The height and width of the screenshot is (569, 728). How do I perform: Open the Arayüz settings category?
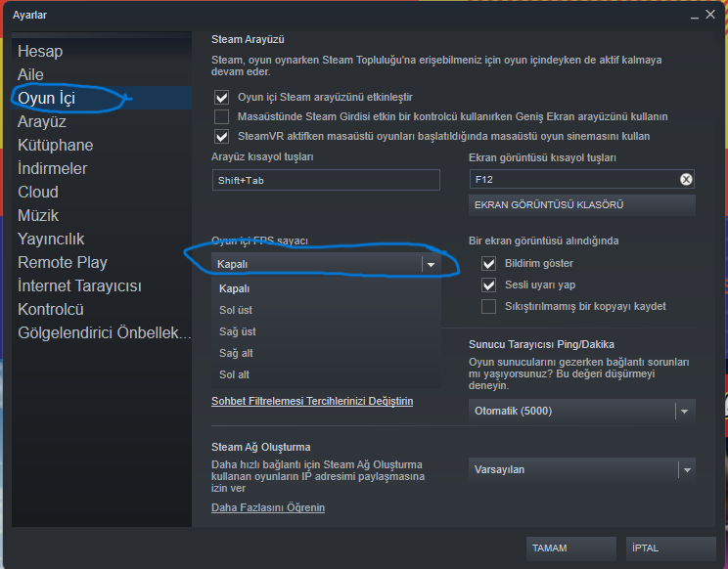click(x=102, y=121)
